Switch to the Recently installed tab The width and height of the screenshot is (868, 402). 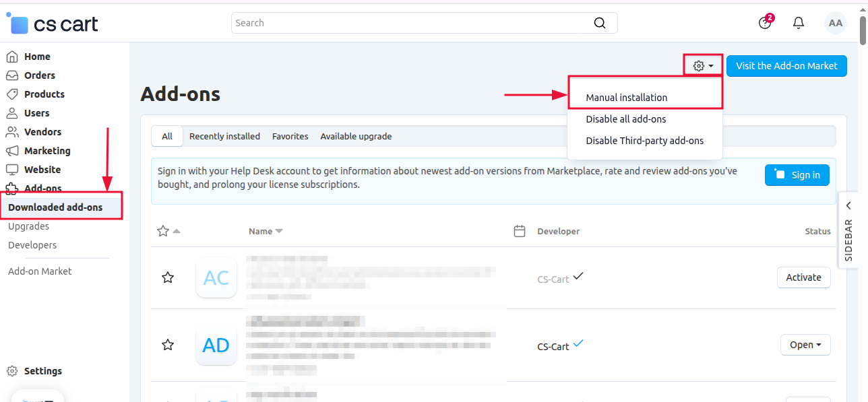(x=224, y=136)
